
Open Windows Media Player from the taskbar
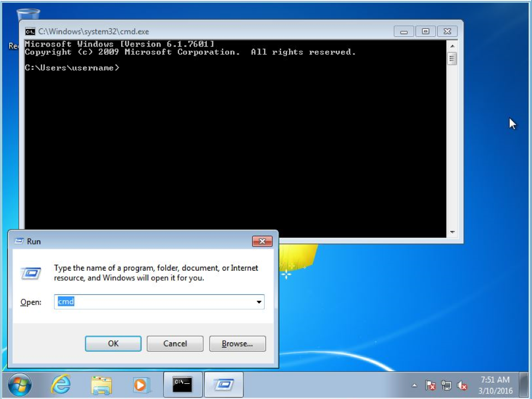pyautogui.click(x=141, y=384)
